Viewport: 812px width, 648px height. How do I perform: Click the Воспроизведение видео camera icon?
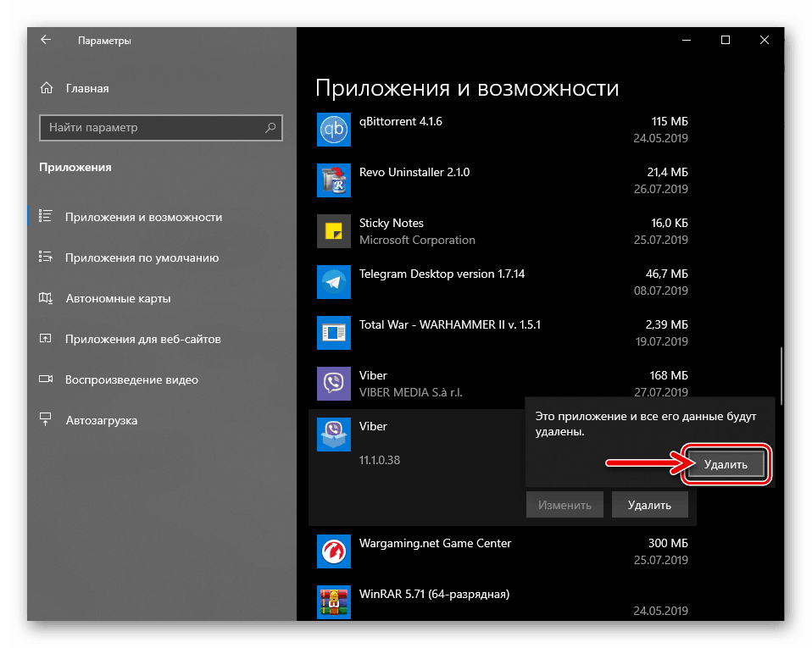(46, 379)
